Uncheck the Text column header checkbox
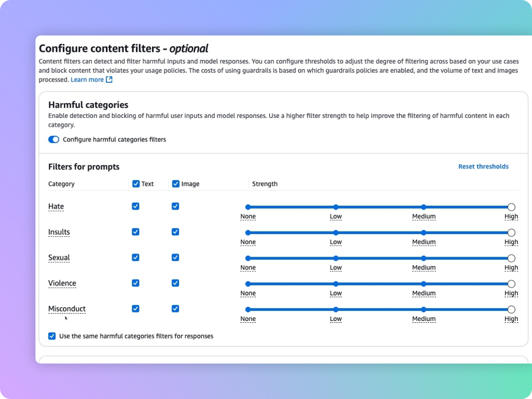The height and width of the screenshot is (399, 532). click(136, 184)
